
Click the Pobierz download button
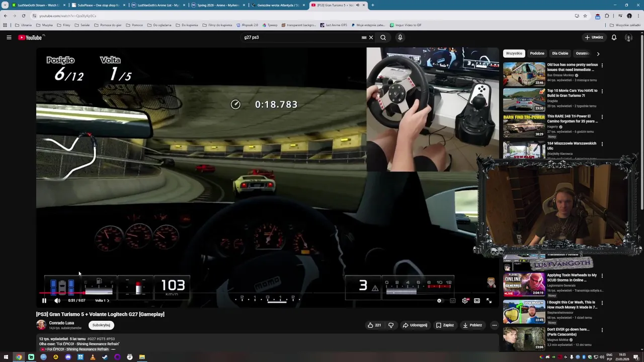tap(472, 325)
